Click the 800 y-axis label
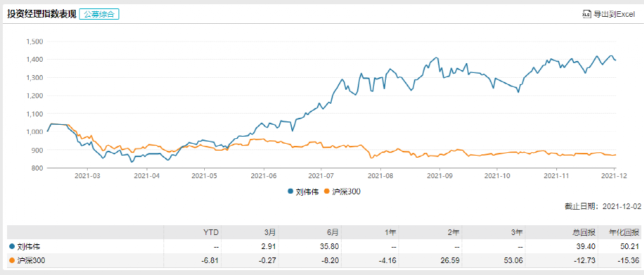 pos(37,168)
